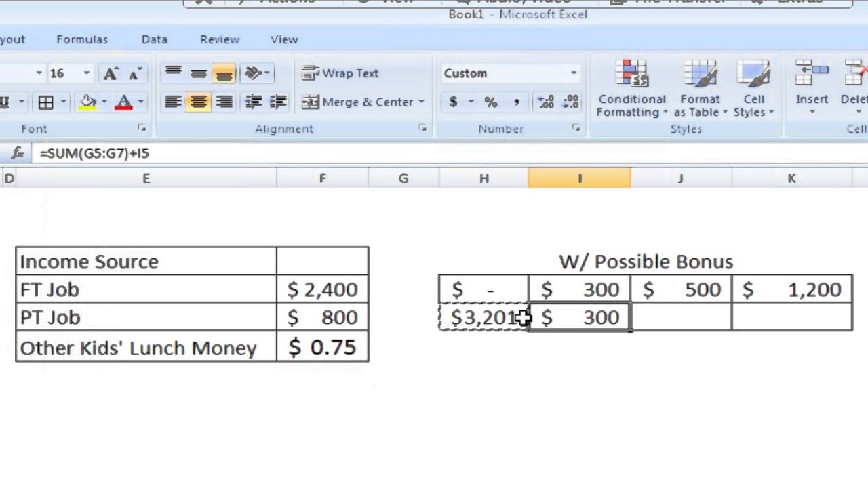The width and height of the screenshot is (868, 488).
Task: Click the Insert Function fx icon
Action: (18, 153)
